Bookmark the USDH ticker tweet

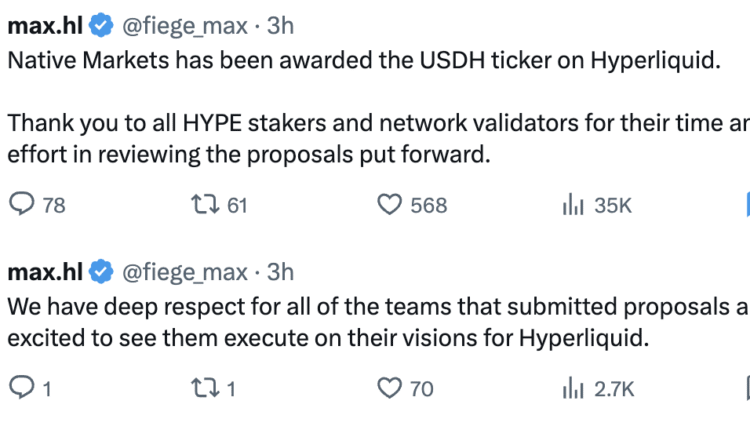[746, 205]
